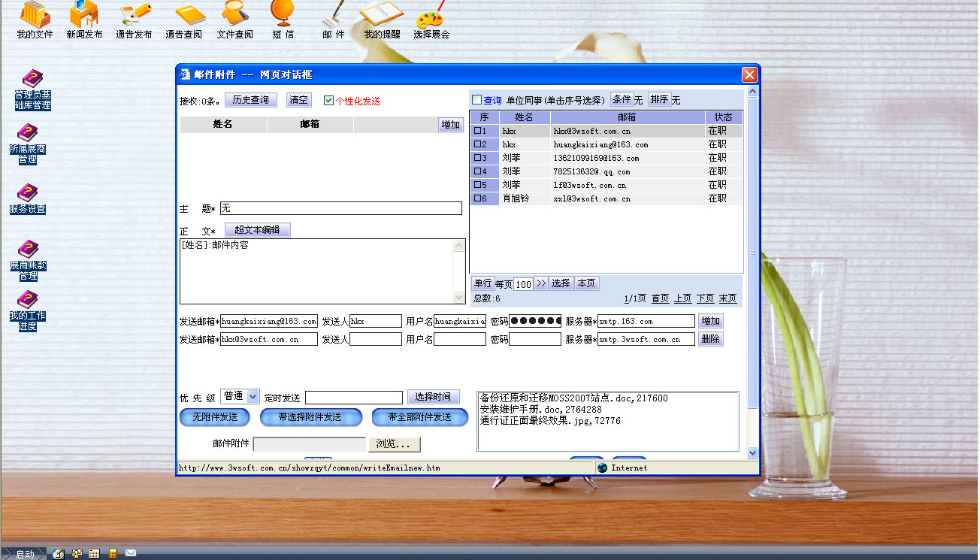Click the 通告查阅 notice review icon
The width and height of the screenshot is (980, 560).
tap(183, 18)
